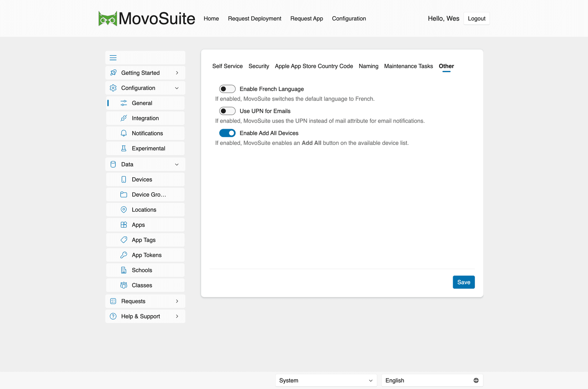Open Notifications via the bell icon
Viewport: 588px width, 389px height.
click(124, 133)
